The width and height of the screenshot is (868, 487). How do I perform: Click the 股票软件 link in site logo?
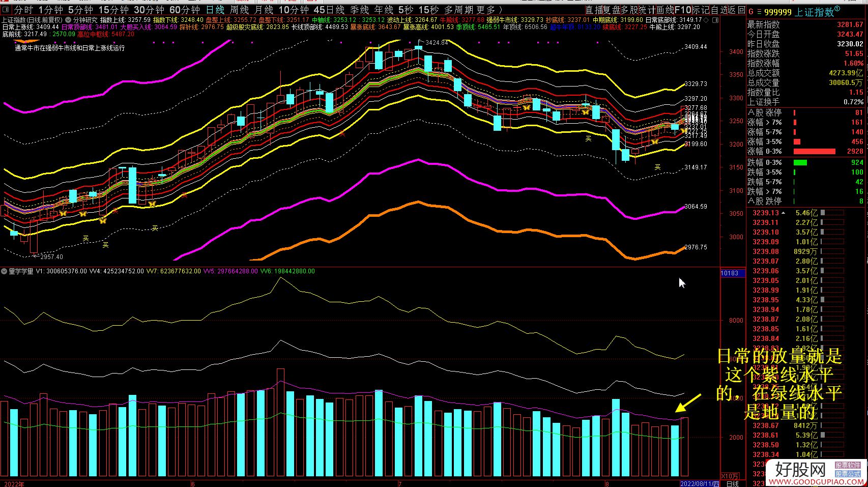(x=848, y=465)
